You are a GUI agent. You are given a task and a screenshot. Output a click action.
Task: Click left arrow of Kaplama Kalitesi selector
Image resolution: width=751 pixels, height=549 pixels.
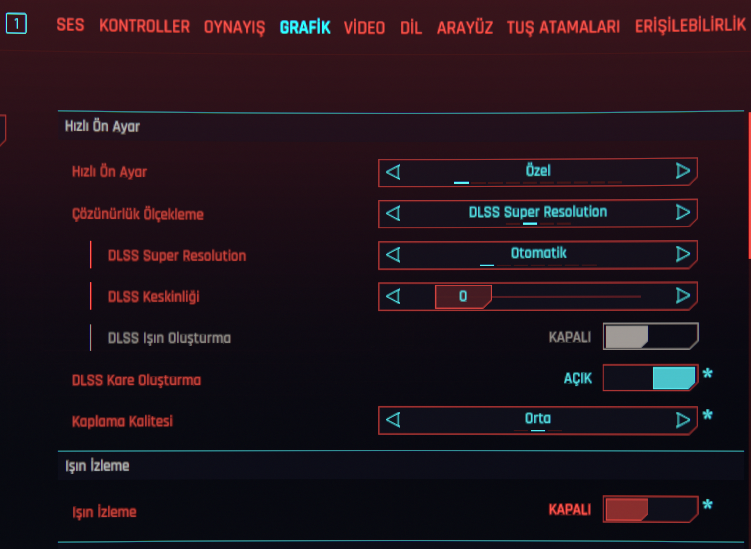pos(393,420)
